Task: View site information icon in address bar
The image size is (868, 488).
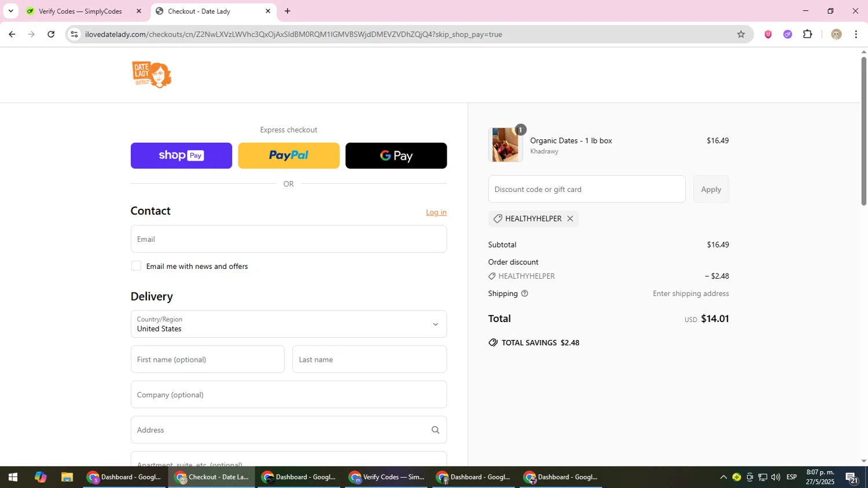Action: pos(74,34)
